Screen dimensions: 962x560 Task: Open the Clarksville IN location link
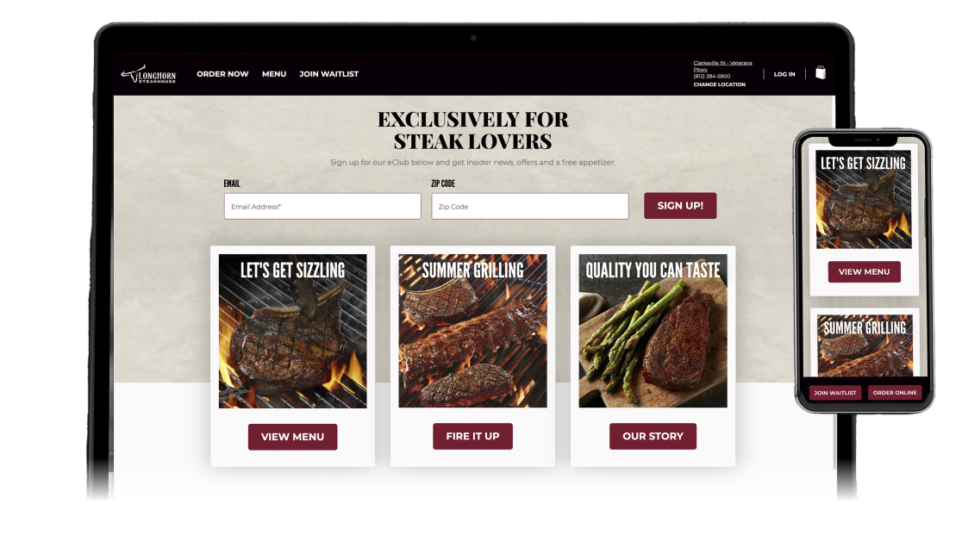point(722,65)
